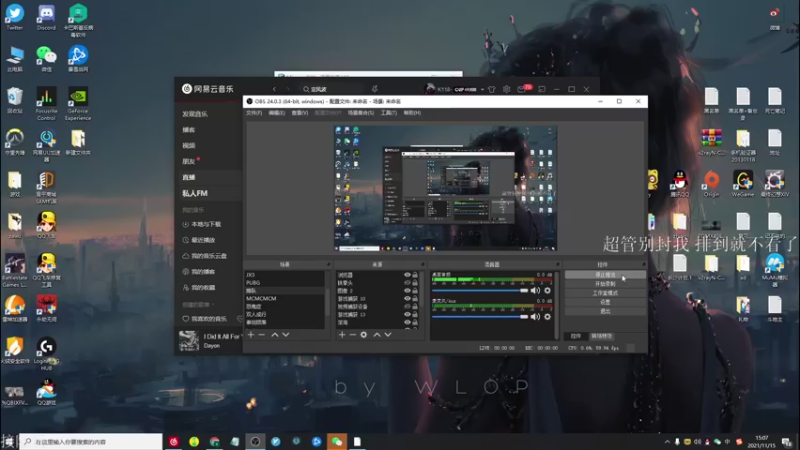Click the Windows taskbar search box
The image size is (800, 450).
click(x=91, y=441)
